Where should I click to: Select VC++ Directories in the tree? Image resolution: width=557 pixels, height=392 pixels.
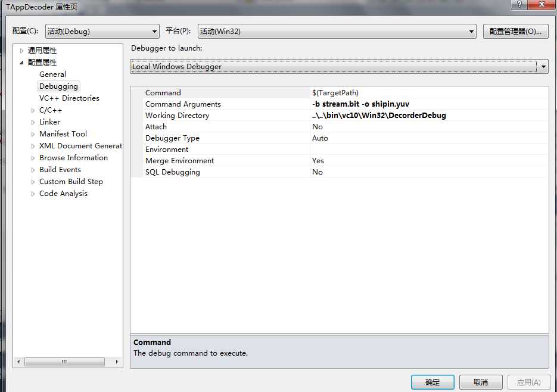click(x=69, y=98)
